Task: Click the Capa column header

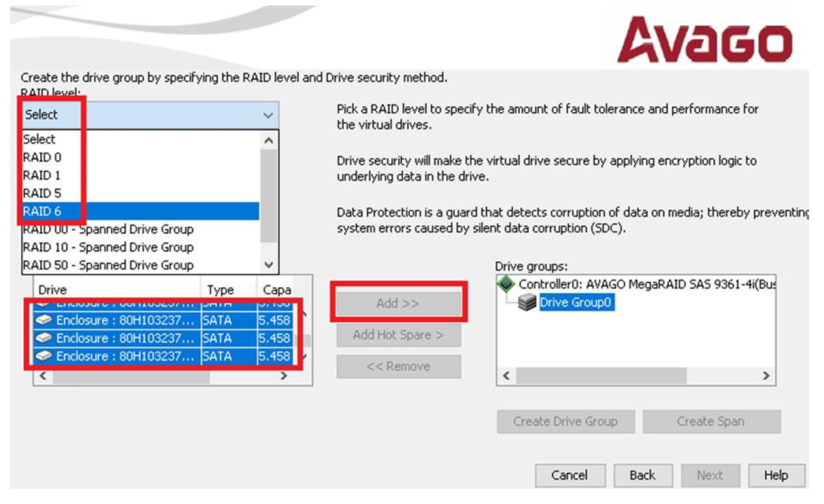Action: [276, 290]
